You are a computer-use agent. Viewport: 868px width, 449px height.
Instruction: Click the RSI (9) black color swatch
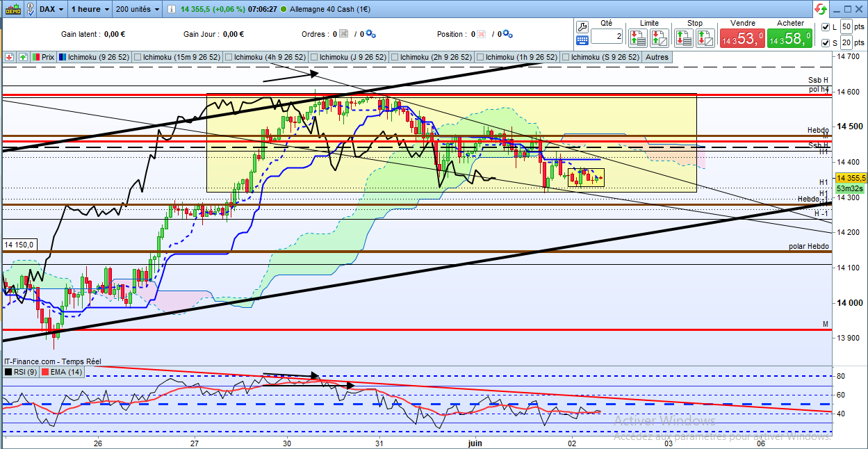(x=8, y=373)
